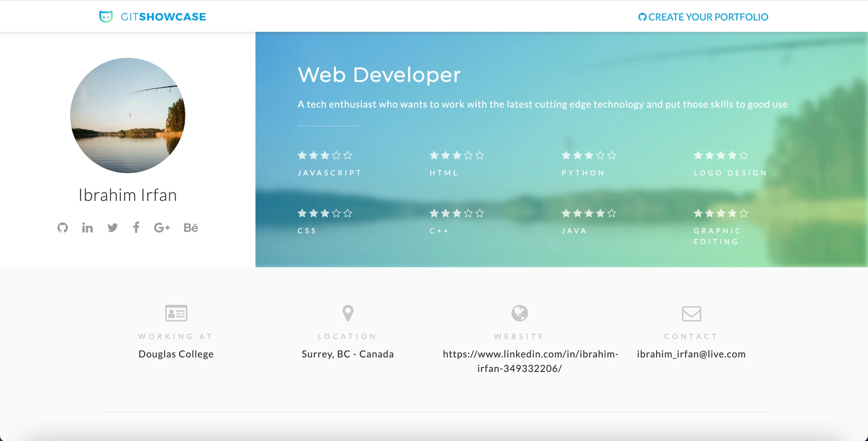The width and height of the screenshot is (868, 441).
Task: Click Ibrahim's circular profile photo
Action: click(x=128, y=115)
